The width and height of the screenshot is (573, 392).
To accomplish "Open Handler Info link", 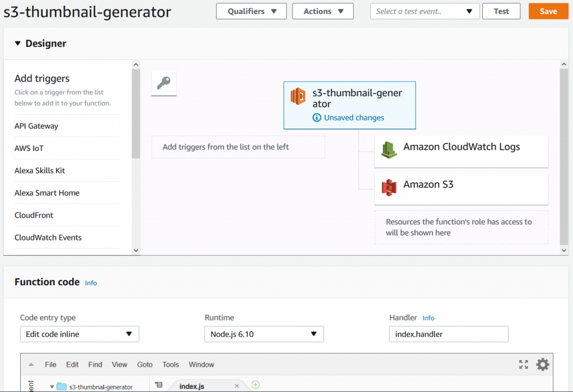I will coord(428,318).
